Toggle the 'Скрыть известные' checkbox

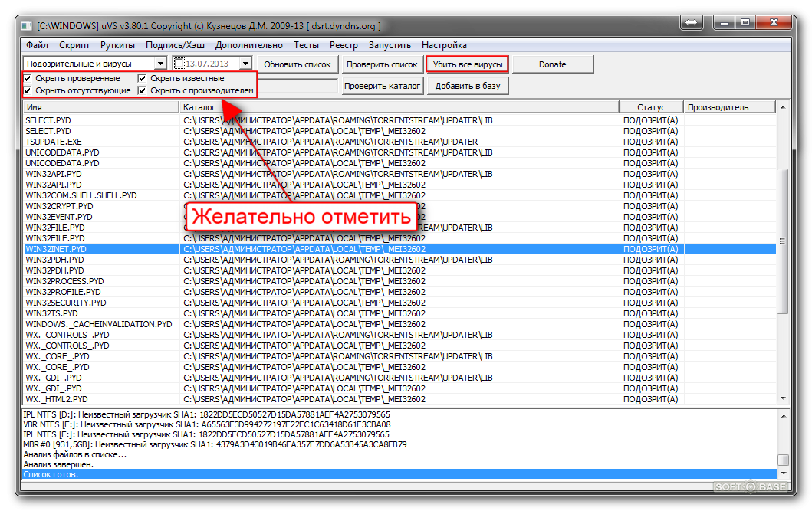click(x=143, y=78)
